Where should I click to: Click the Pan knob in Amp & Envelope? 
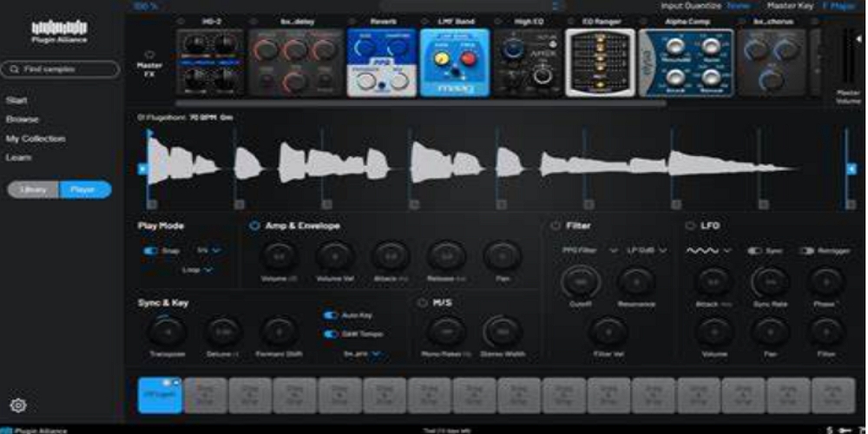click(502, 257)
